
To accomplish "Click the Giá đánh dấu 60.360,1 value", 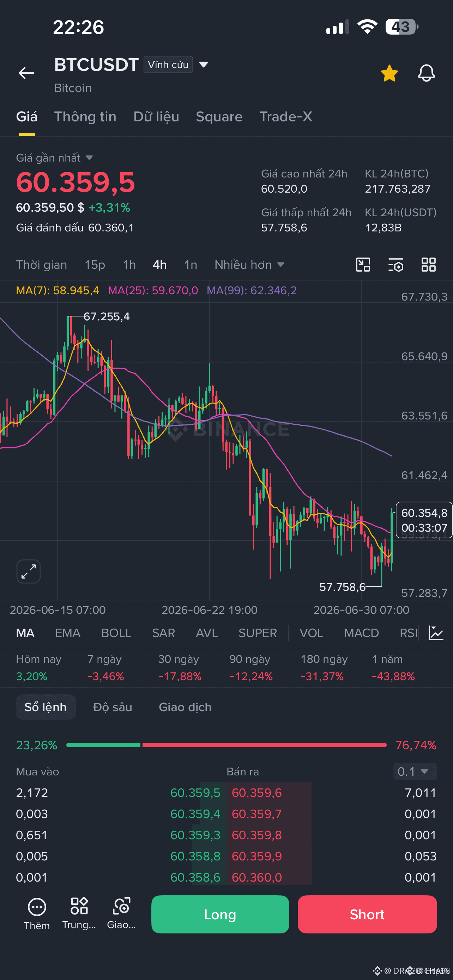I will [x=111, y=228].
